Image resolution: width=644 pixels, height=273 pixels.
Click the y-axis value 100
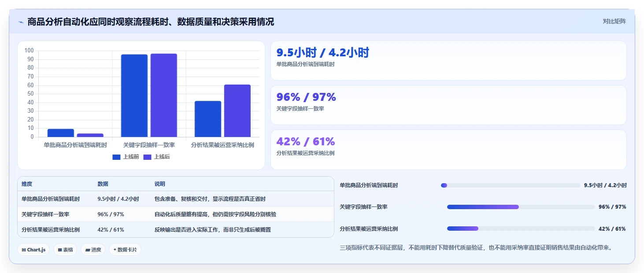coord(29,51)
